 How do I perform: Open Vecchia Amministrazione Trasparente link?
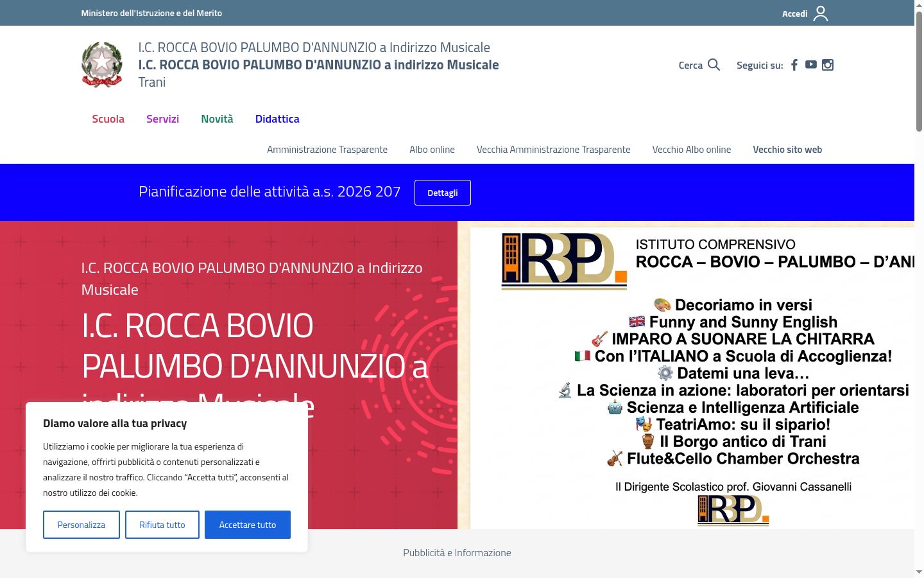[553, 150]
